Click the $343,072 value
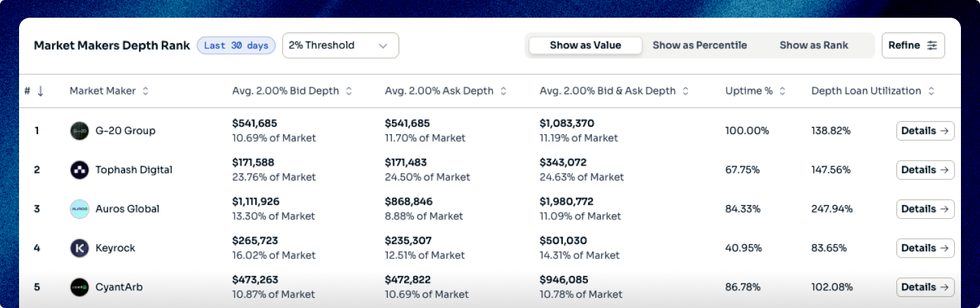 pos(563,163)
